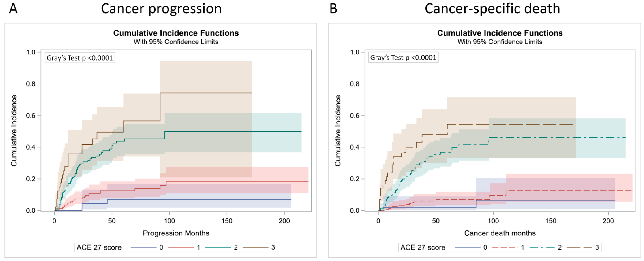Click the blue score 0 legend line under Cancer death months
Image resolution: width=644 pixels, height=261 pixels.
[x=468, y=247]
